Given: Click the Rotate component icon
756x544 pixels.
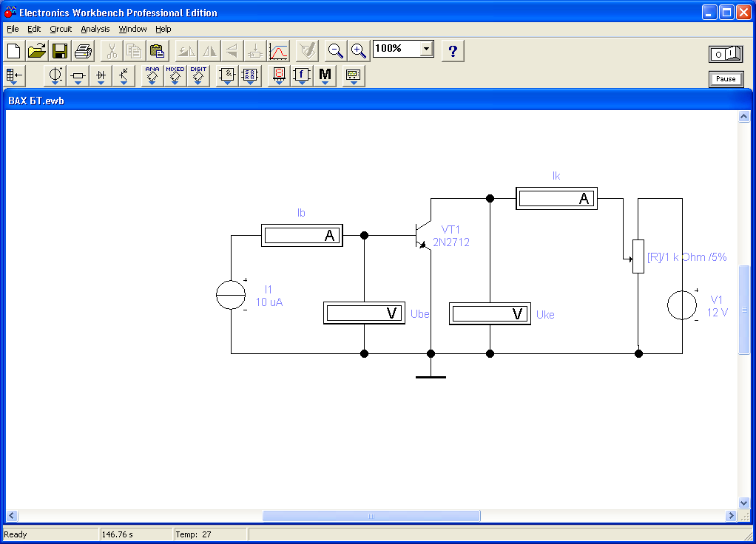Looking at the screenshot, I should coord(186,51).
